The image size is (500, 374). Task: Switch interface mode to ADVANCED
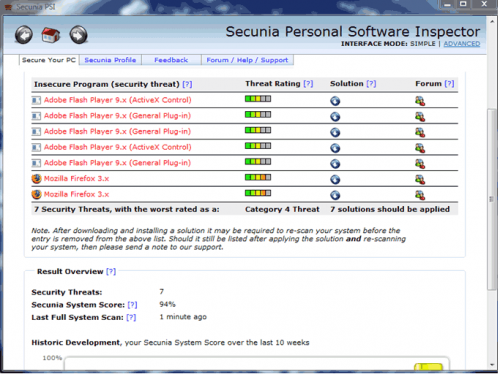tap(462, 44)
